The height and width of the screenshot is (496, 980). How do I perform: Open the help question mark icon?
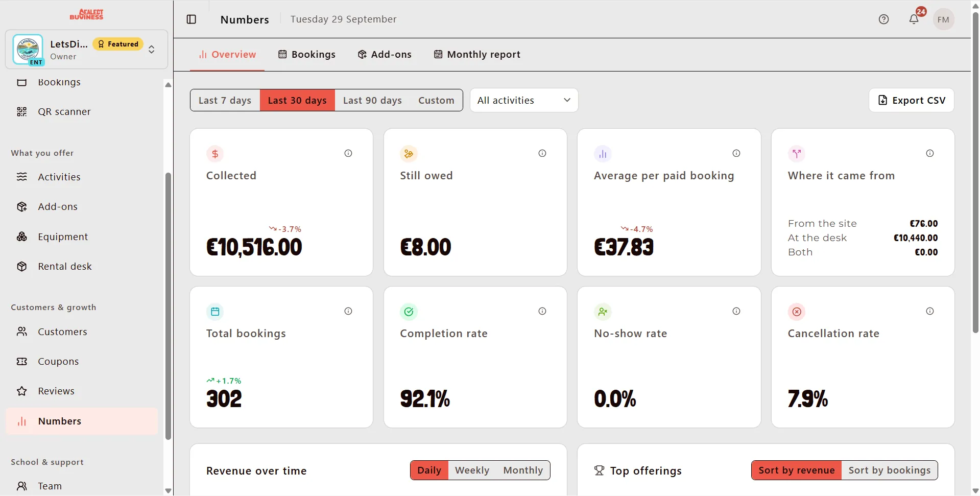883,19
